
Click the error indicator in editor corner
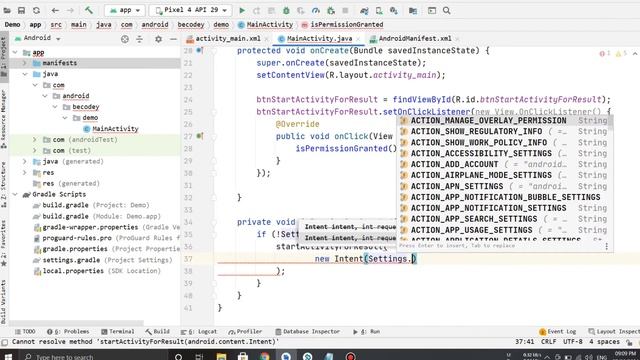pyautogui.click(x=604, y=53)
